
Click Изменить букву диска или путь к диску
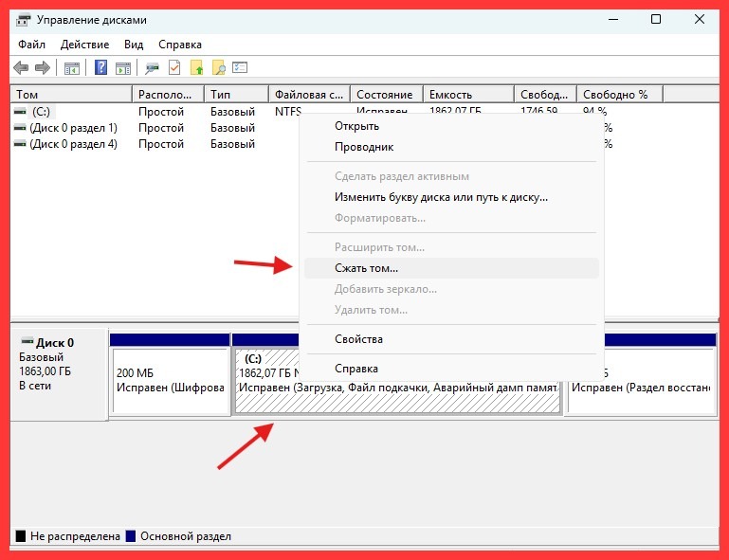[x=441, y=197]
